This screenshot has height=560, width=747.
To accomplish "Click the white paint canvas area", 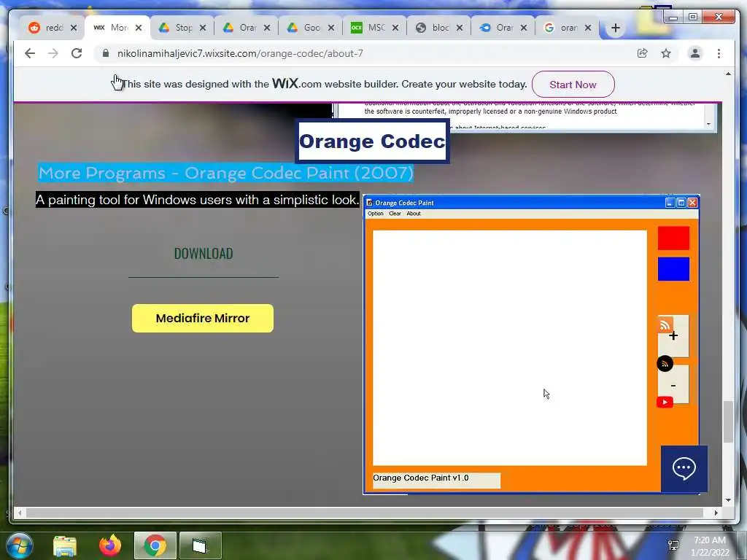I will pos(510,348).
